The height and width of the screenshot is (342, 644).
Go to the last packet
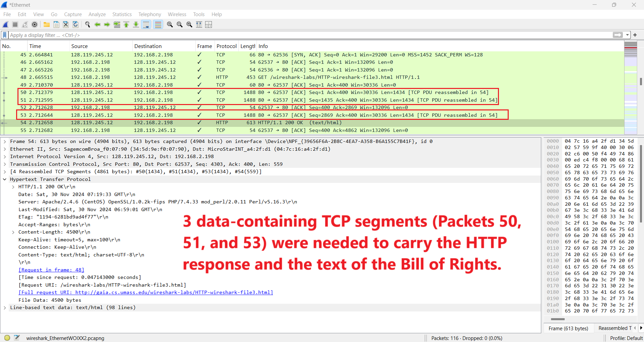136,25
